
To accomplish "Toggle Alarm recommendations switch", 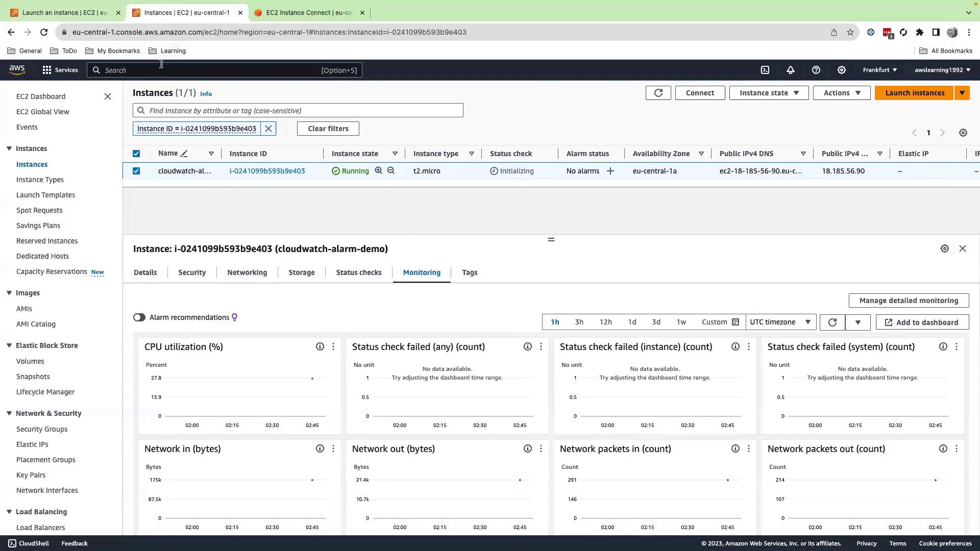I will 139,317.
